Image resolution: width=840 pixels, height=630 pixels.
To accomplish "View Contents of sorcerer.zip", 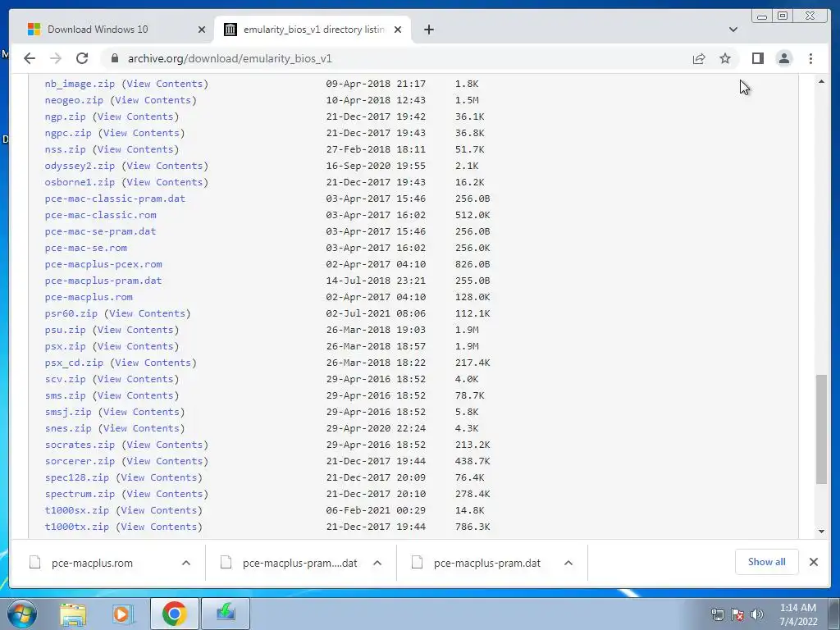I will (x=165, y=461).
